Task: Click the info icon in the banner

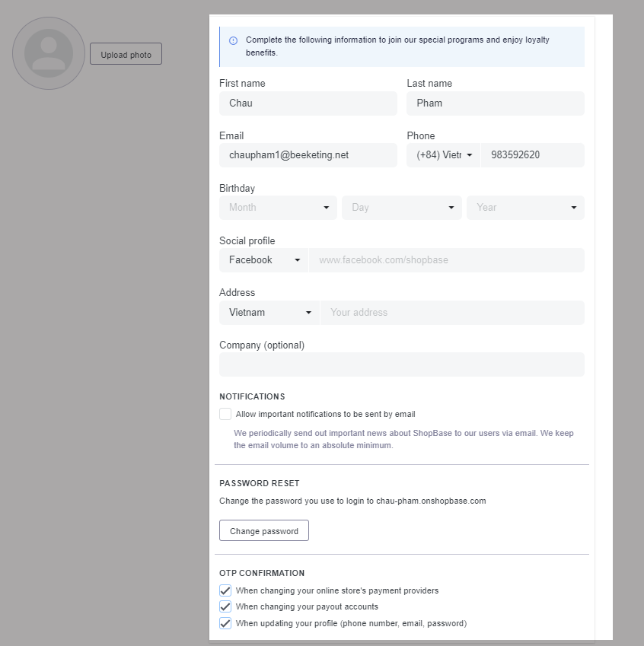Action: tap(233, 40)
